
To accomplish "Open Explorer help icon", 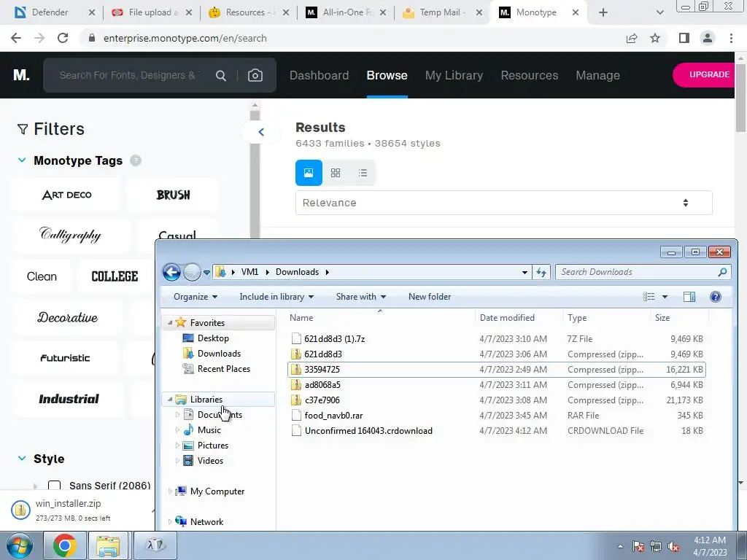I will pyautogui.click(x=715, y=297).
